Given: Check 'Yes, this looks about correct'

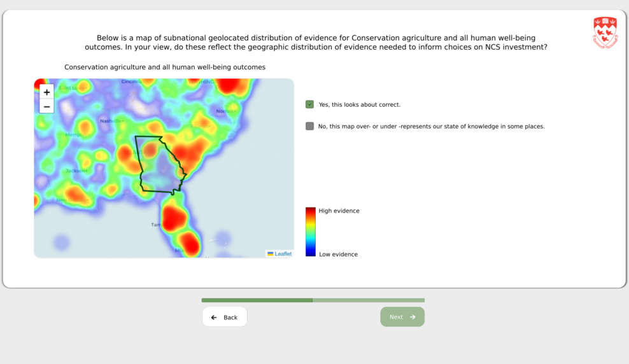Looking at the screenshot, I should [x=309, y=104].
